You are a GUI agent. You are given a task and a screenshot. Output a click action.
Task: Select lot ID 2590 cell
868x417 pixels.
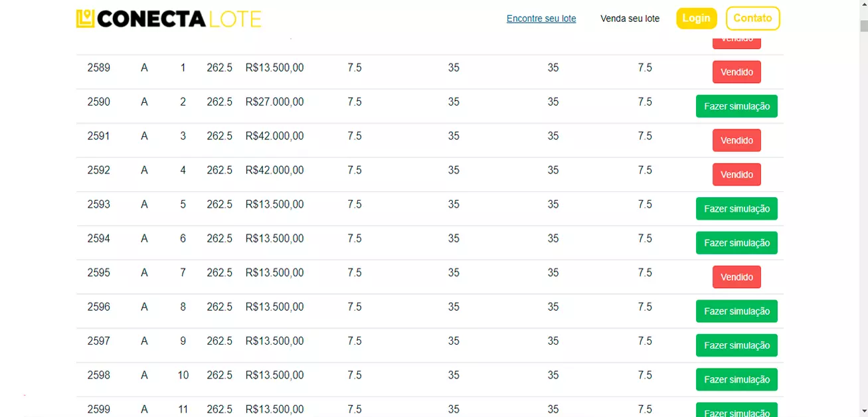[99, 102]
